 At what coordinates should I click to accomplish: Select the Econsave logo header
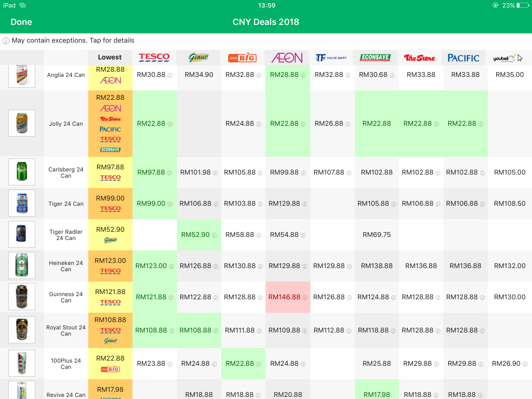376,58
